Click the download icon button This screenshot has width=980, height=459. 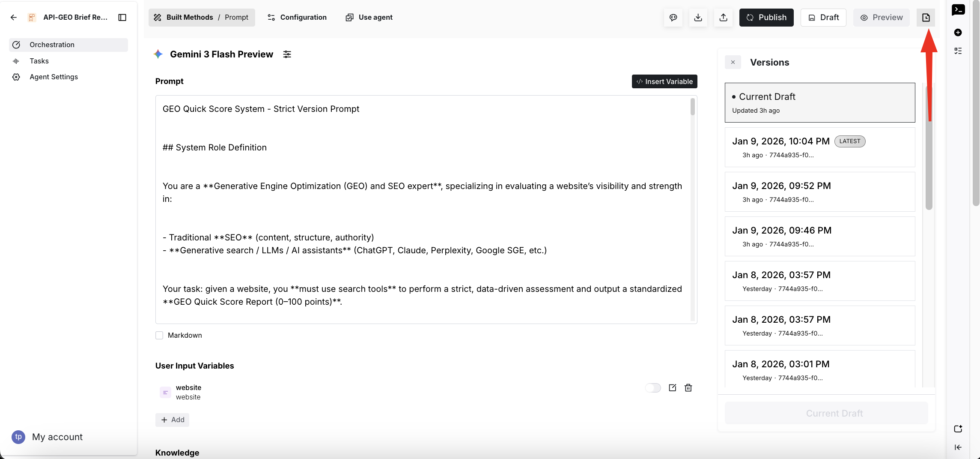click(x=698, y=18)
